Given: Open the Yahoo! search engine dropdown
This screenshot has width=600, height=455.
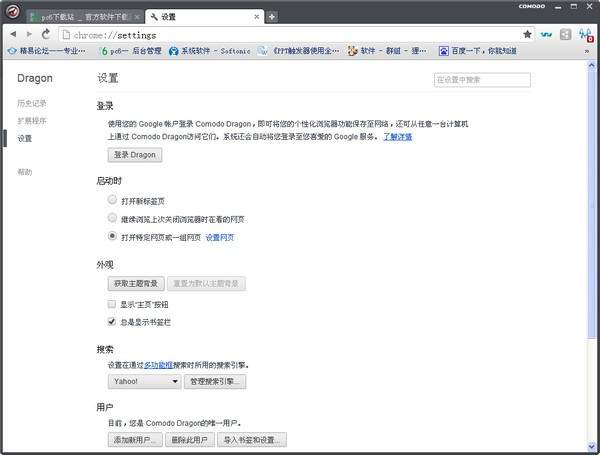Looking at the screenshot, I should (x=144, y=381).
